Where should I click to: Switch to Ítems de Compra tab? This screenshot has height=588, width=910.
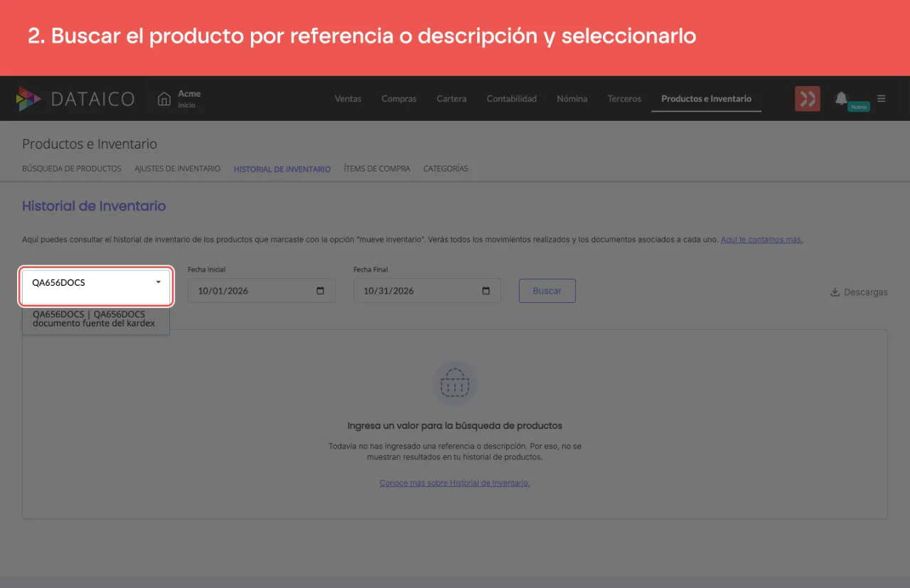[x=377, y=169]
